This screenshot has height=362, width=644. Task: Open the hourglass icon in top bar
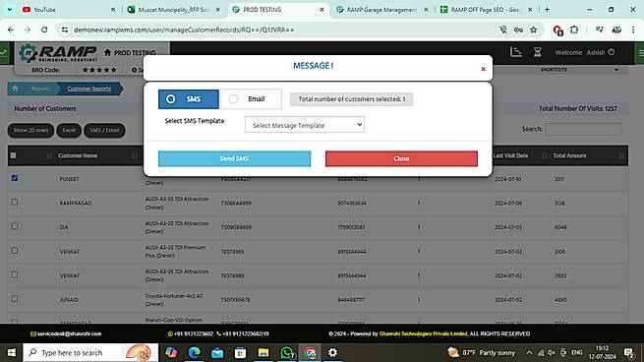click(x=537, y=52)
